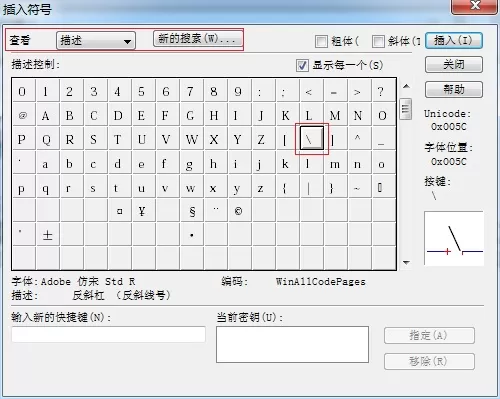Click the font name Adobe 仿宋 Std R
Screen dimensions: 500x399
(x=88, y=282)
